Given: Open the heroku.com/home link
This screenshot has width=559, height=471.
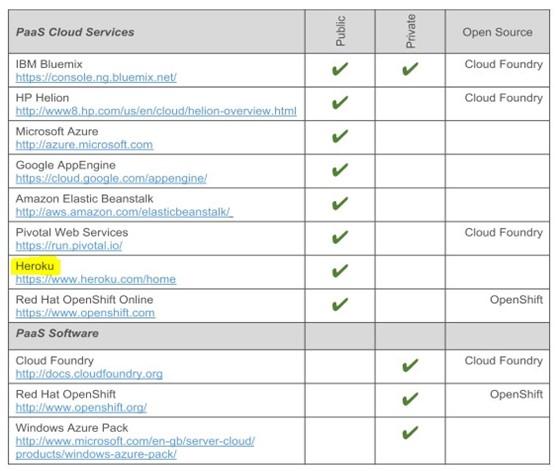Looking at the screenshot, I should click(x=96, y=279).
